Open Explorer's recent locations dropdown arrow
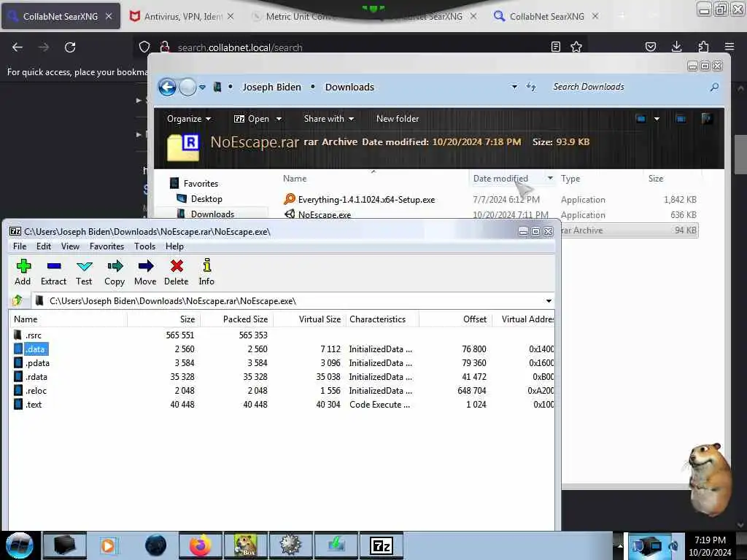Screen dimensions: 747x560 click(x=203, y=87)
